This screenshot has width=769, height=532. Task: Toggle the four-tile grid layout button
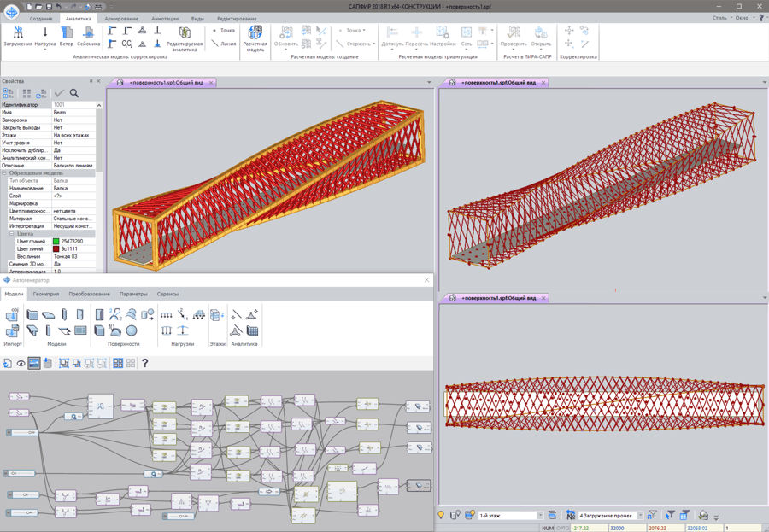[x=118, y=363]
